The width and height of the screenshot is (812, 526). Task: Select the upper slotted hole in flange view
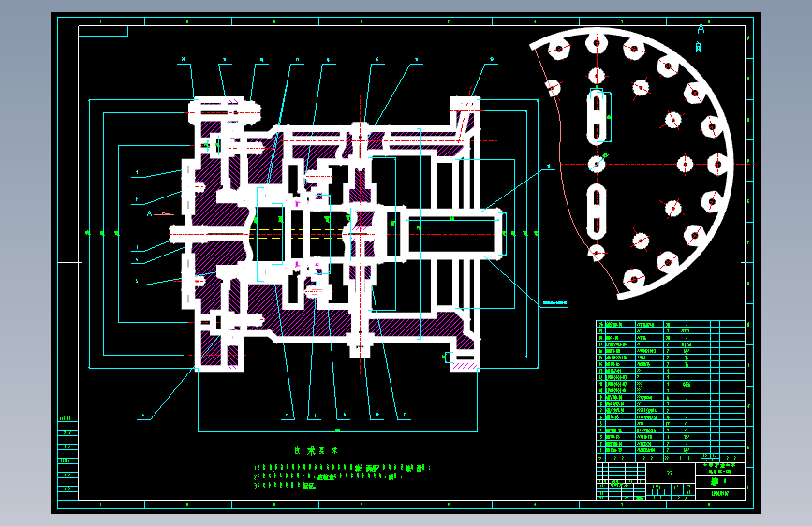coord(597,118)
